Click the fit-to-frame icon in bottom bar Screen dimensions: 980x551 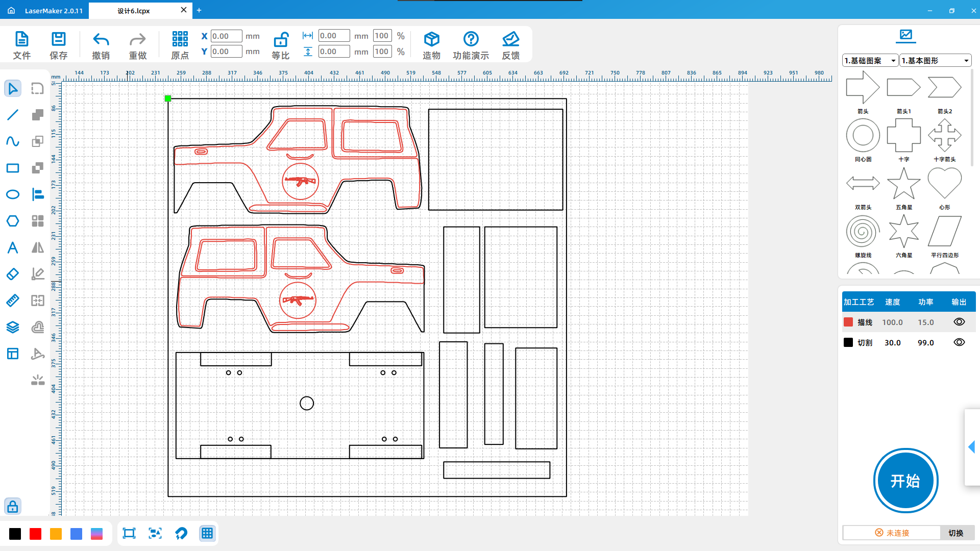129,533
